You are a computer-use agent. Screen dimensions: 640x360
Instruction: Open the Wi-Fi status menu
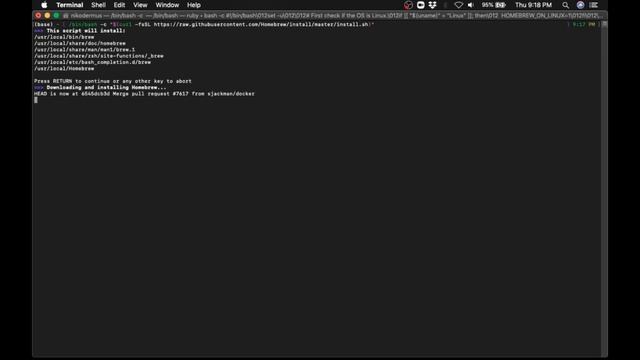point(458,5)
